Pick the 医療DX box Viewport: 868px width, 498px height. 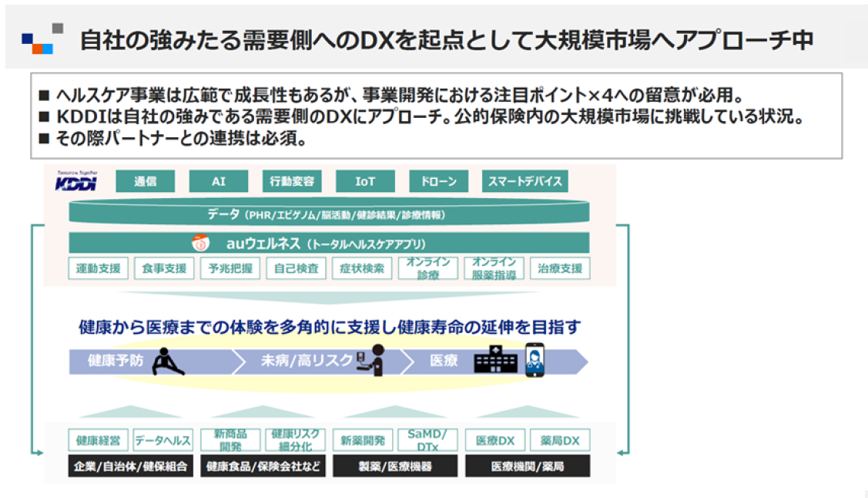(495, 440)
